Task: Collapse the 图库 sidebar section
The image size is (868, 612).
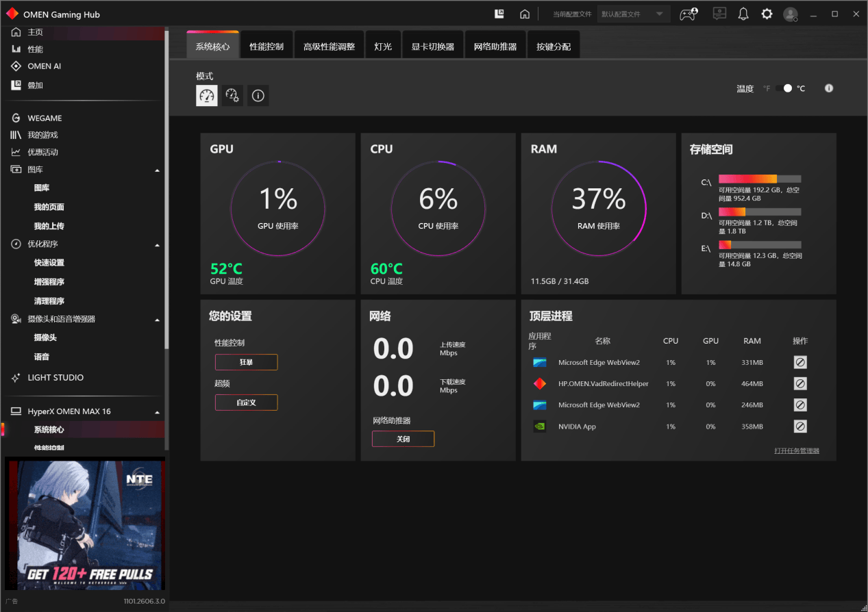Action: (157, 170)
